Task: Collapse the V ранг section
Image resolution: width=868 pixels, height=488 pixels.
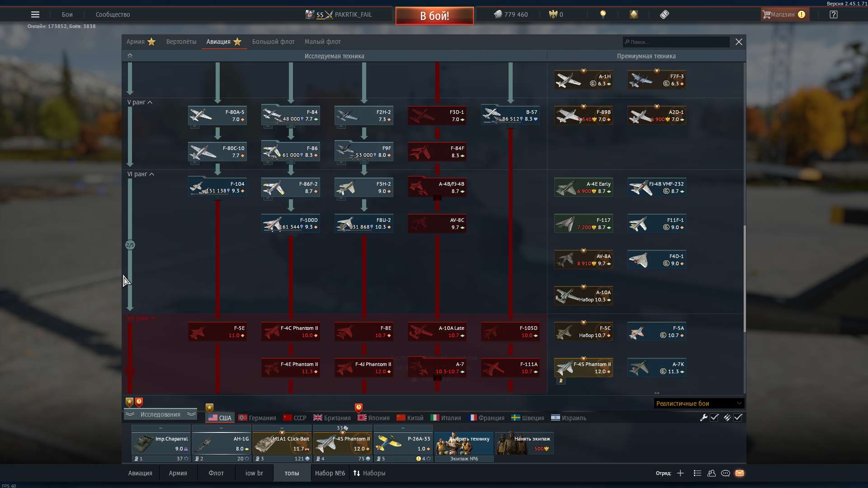Action: [140, 102]
